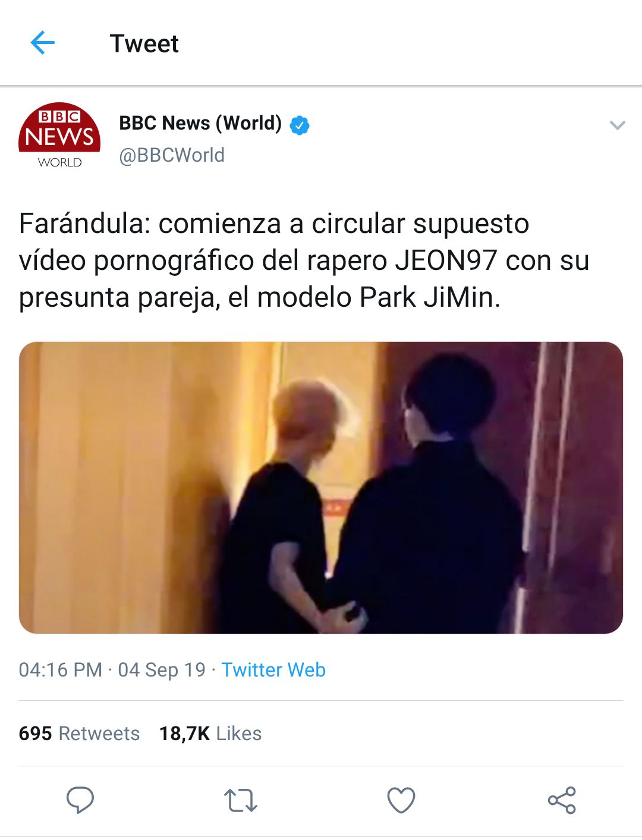Open BBC News World profile avatar

pyautogui.click(x=59, y=136)
